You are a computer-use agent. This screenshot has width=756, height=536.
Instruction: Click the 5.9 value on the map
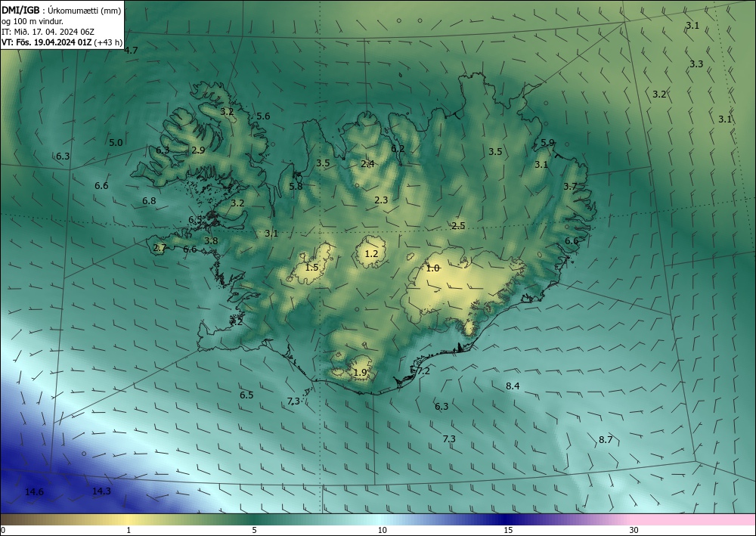547,143
